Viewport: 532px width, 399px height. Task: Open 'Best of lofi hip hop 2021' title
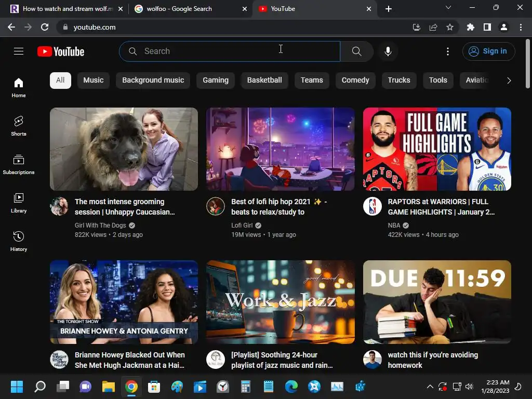point(279,207)
